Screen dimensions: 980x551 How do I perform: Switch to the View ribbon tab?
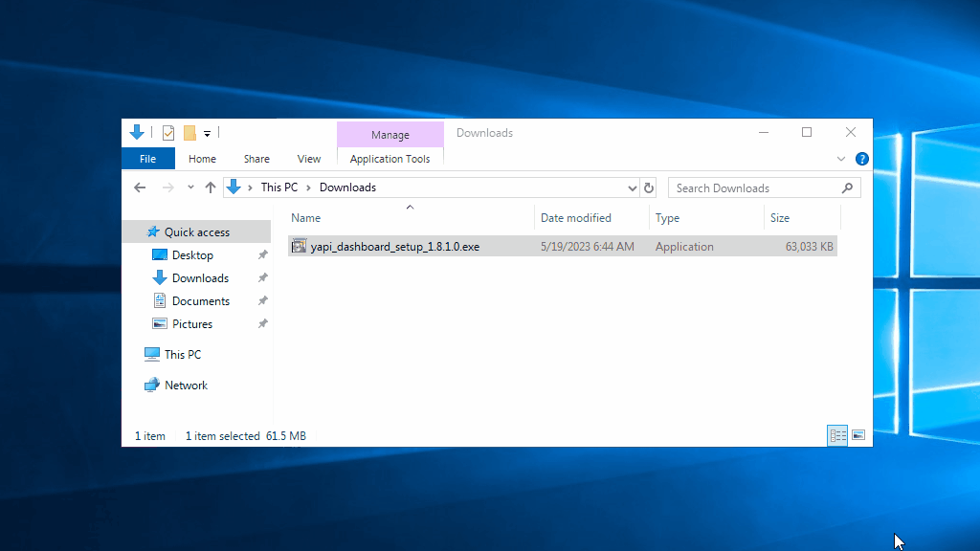click(309, 159)
